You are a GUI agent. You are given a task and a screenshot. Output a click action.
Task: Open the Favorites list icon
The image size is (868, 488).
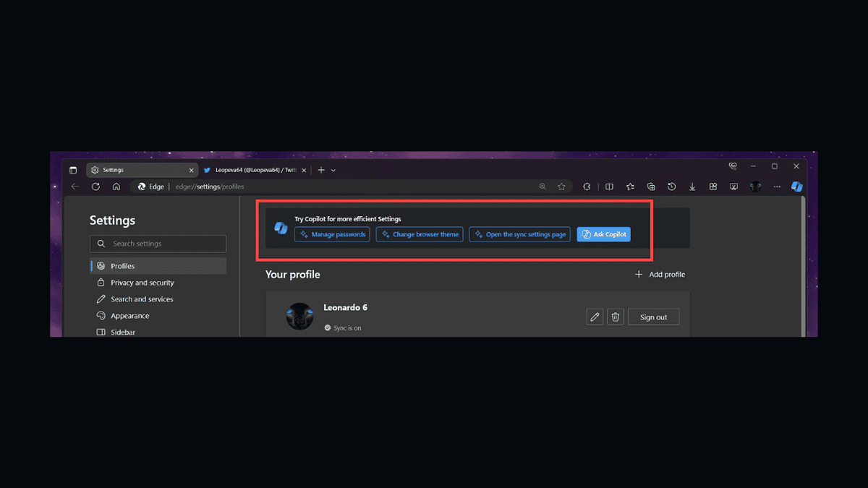pyautogui.click(x=630, y=187)
